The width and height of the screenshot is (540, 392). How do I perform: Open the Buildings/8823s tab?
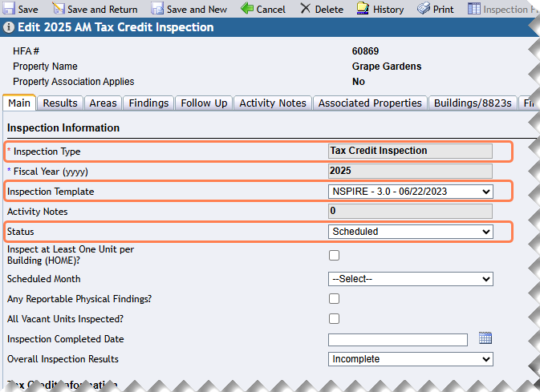[x=473, y=103]
